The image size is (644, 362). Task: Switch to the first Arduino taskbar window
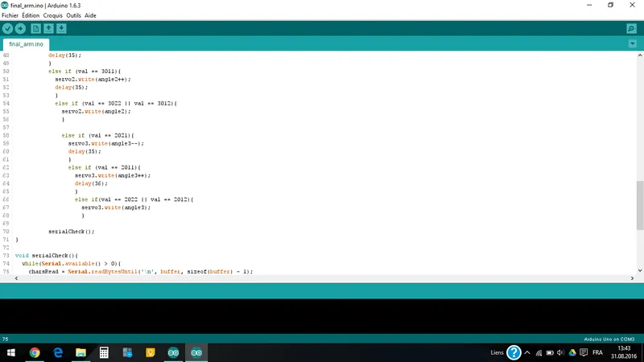tap(173, 352)
